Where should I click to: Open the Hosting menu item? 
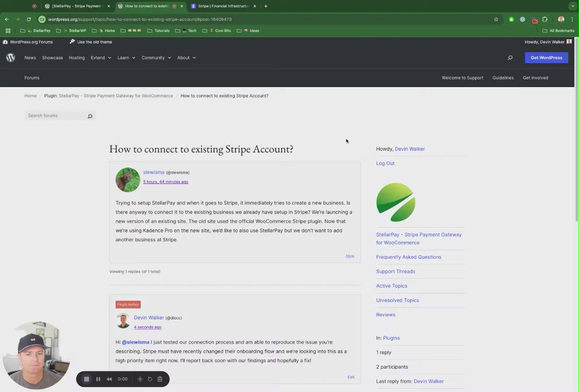77,58
